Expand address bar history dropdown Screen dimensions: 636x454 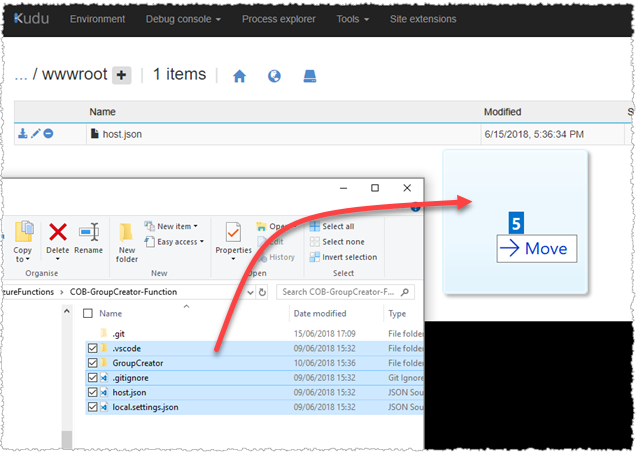coord(250,292)
